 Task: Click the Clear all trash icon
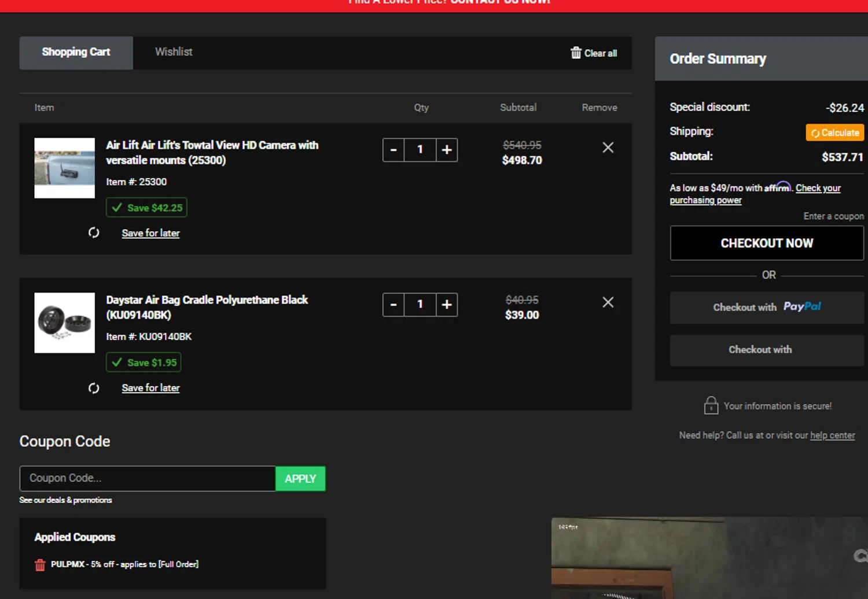[x=576, y=53]
